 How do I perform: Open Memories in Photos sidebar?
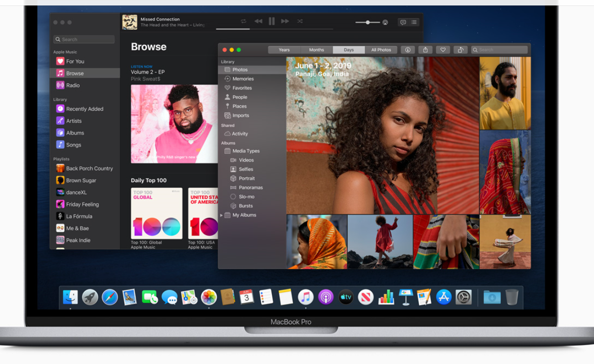(x=253, y=78)
